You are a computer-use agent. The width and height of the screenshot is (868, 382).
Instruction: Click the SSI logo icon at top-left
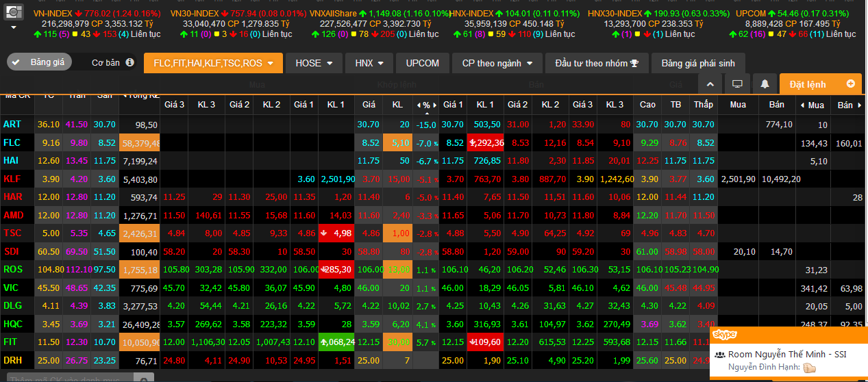14,12
